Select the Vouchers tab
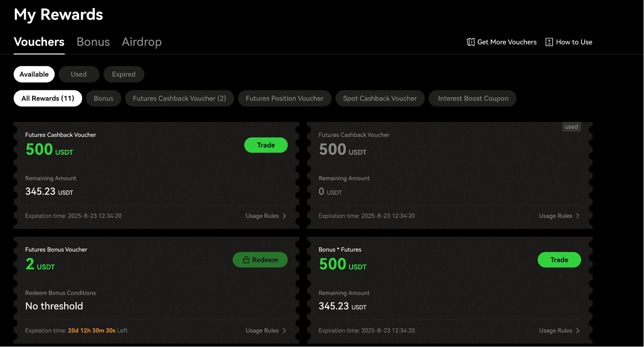The width and height of the screenshot is (644, 347). [x=39, y=42]
